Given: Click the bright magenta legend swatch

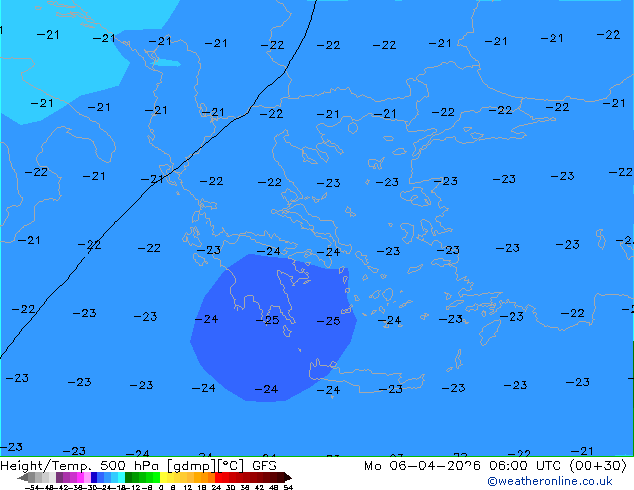Looking at the screenshot, I should coord(80,477).
